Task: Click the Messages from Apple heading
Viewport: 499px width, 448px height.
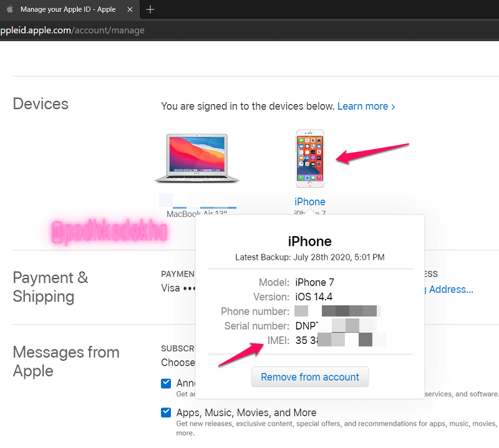Action: [x=66, y=361]
